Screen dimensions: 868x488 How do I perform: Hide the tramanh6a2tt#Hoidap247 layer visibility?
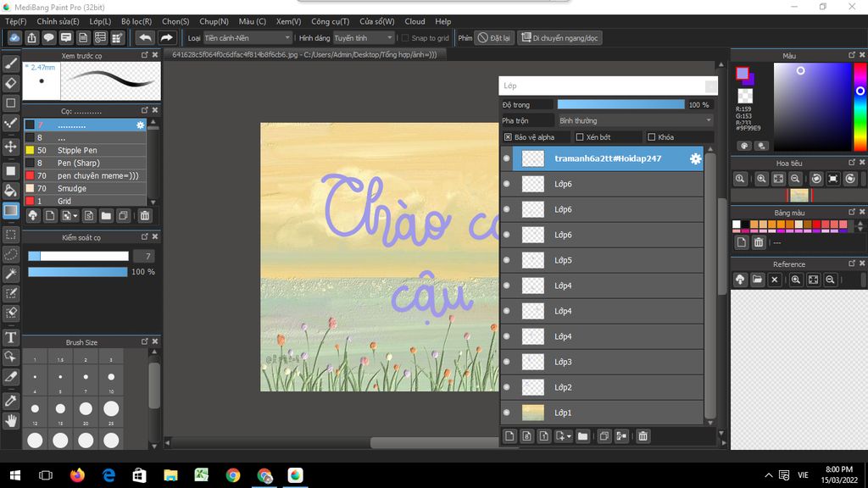pyautogui.click(x=507, y=158)
